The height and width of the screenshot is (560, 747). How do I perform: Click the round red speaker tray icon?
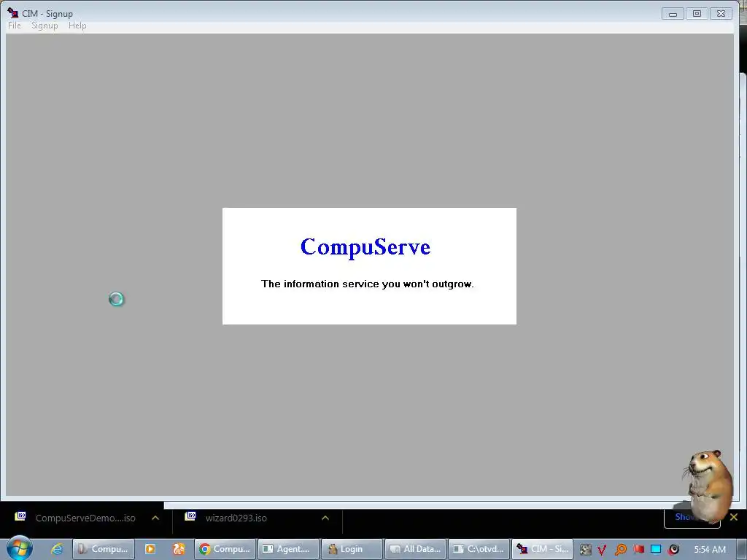coord(673,550)
